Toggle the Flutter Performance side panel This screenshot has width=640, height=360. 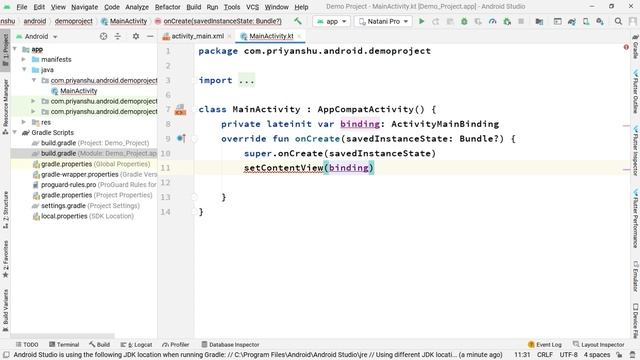635,218
